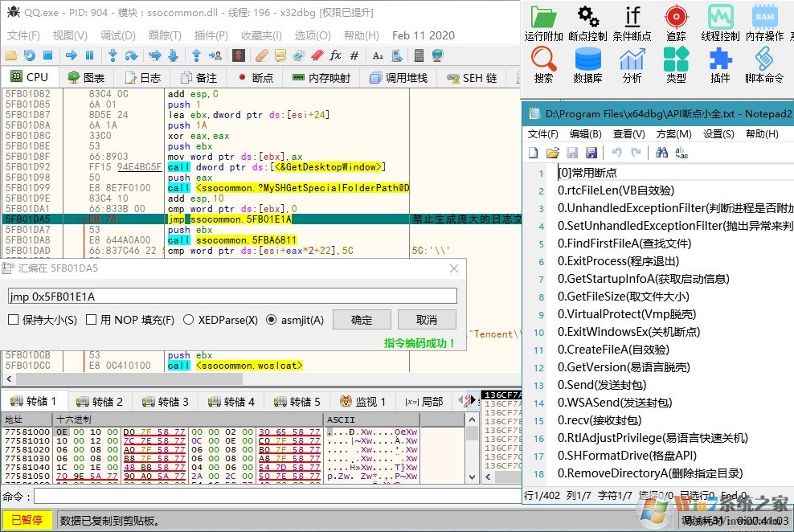The height and width of the screenshot is (532, 794).
Task: Click the pause execution toolbar icon
Action: click(89, 55)
